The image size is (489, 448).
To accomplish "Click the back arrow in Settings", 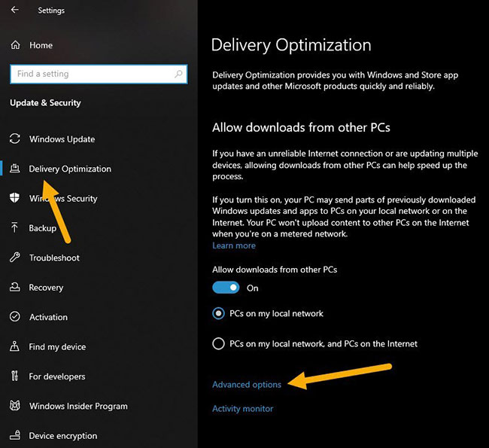I will (x=14, y=10).
